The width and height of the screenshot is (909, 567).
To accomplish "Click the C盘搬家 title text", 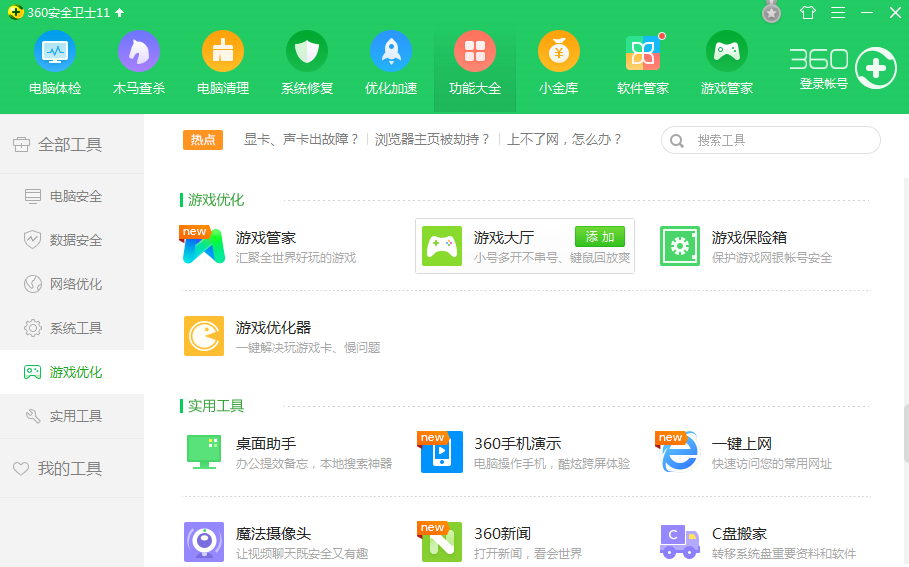I will tap(740, 533).
